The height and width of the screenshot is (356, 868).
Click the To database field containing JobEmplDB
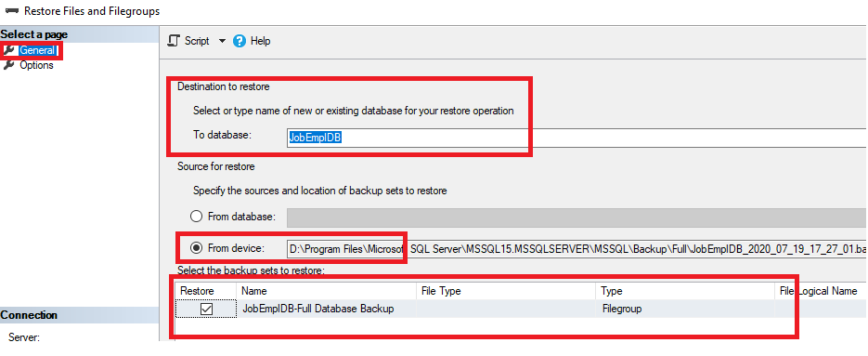coord(577,137)
